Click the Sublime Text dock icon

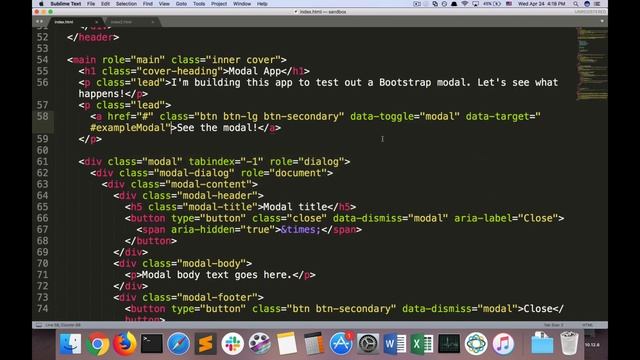point(205,344)
